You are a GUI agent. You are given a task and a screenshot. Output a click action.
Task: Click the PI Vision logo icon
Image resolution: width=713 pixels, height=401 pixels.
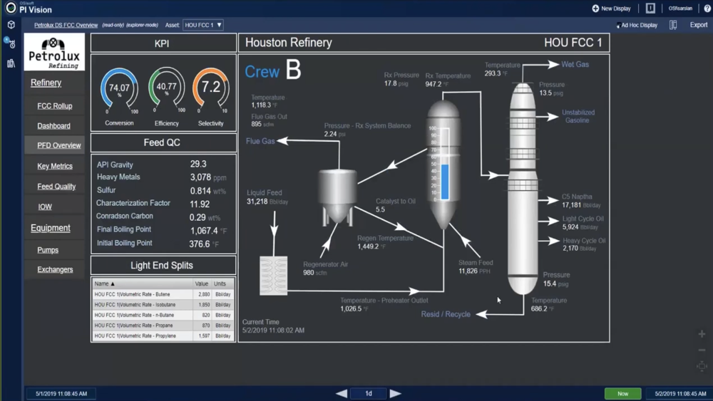pyautogui.click(x=10, y=7)
